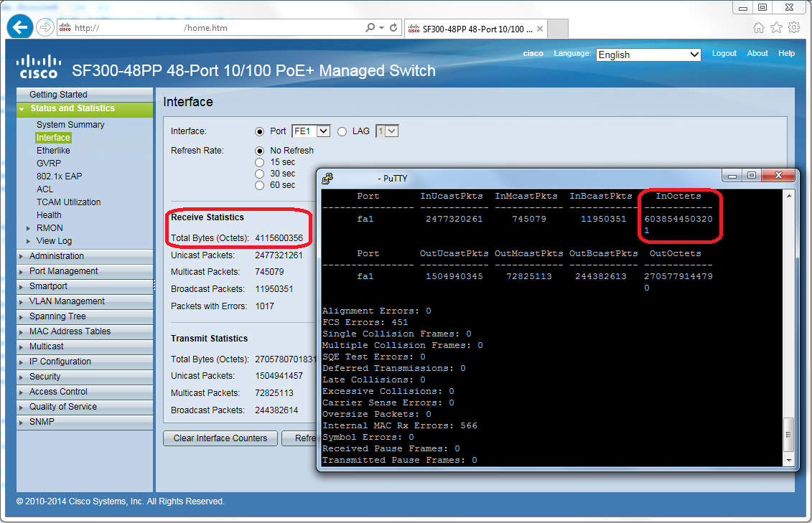The image size is (812, 523).
Task: Open PuTTY window system menu icon
Action: pyautogui.click(x=327, y=179)
